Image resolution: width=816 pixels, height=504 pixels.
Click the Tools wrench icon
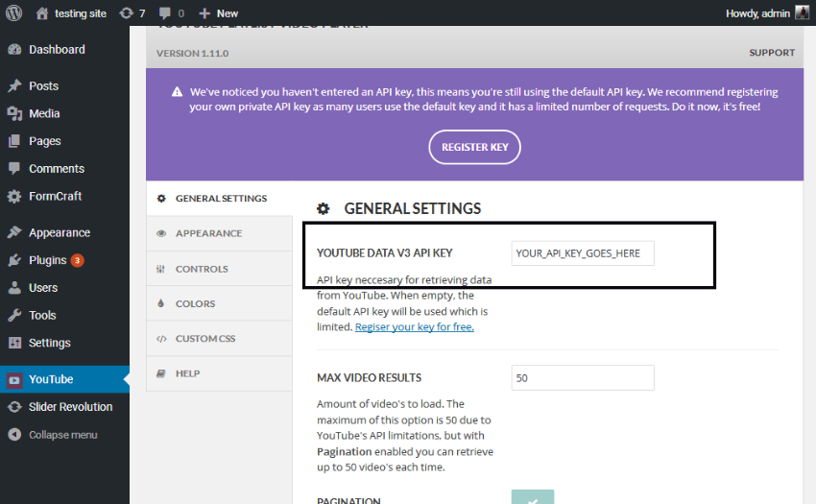point(14,315)
